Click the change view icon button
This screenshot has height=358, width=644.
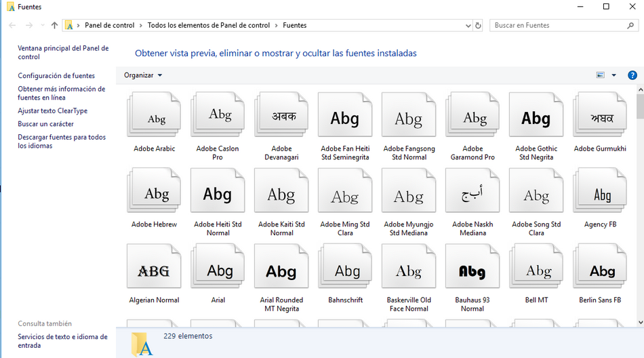[600, 75]
